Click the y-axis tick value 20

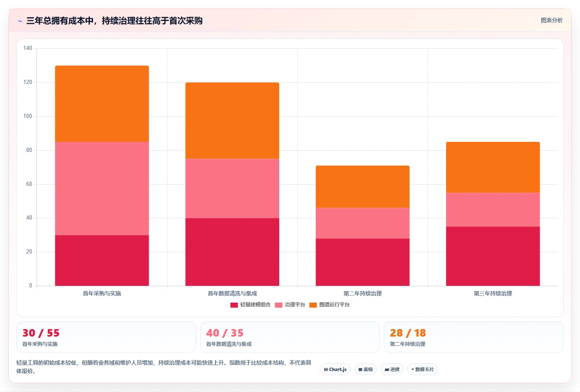click(29, 252)
